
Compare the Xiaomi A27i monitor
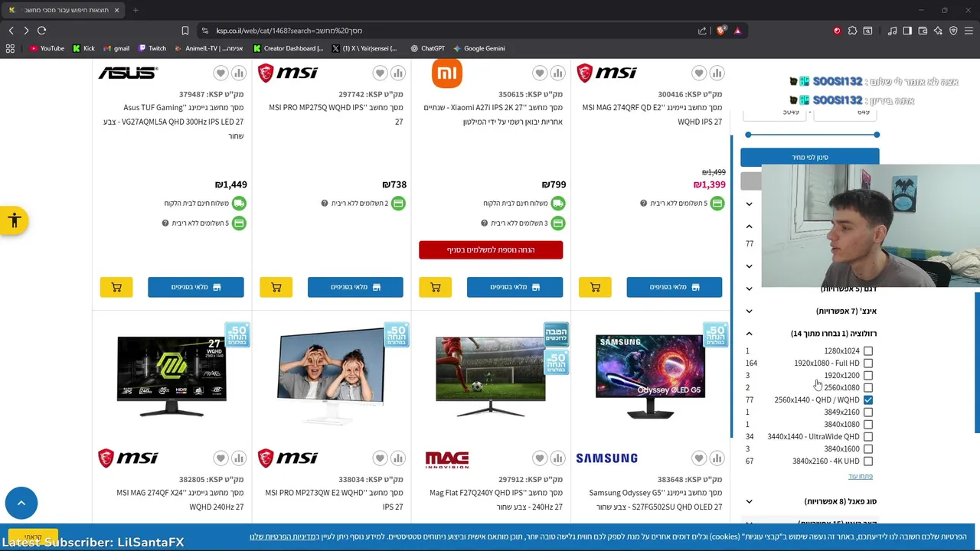point(558,73)
